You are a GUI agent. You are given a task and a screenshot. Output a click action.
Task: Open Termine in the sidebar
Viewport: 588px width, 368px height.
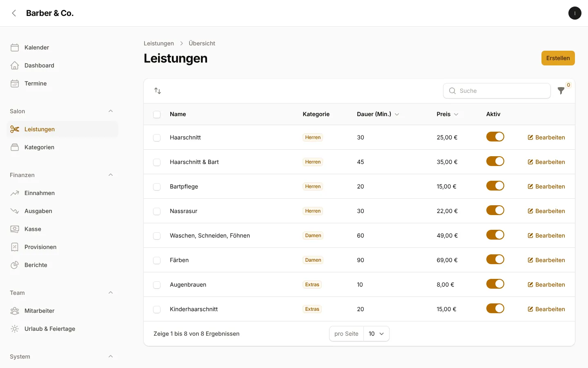(x=62, y=83)
